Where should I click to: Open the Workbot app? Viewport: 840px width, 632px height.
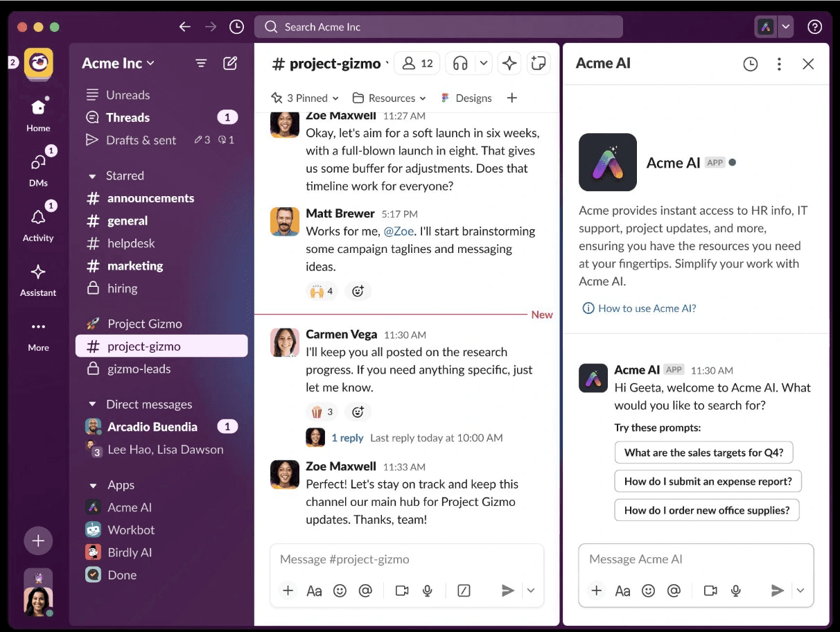coord(161,530)
